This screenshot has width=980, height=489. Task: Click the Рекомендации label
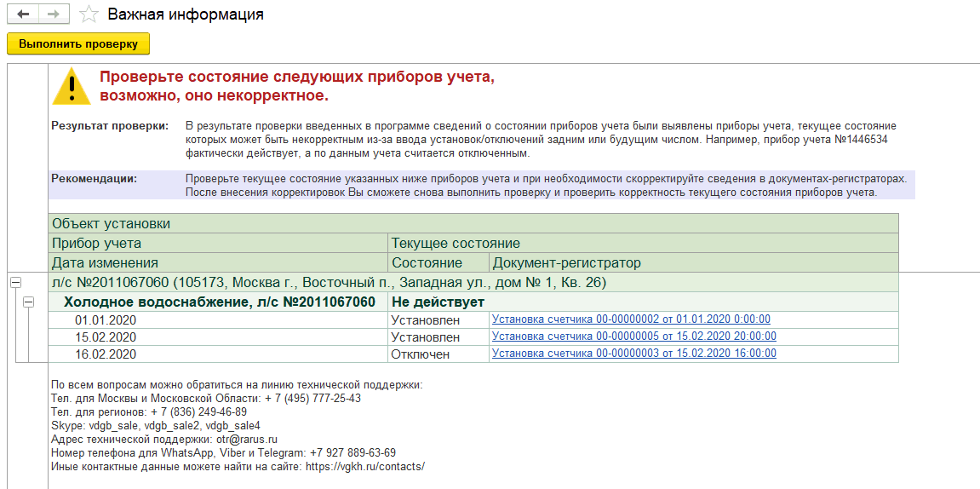pyautogui.click(x=95, y=178)
